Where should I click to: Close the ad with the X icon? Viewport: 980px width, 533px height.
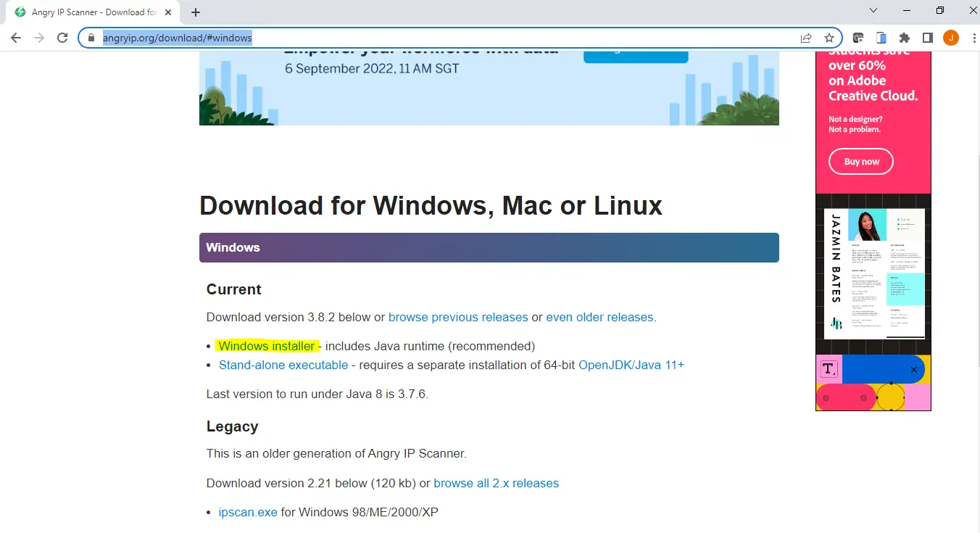(x=913, y=370)
